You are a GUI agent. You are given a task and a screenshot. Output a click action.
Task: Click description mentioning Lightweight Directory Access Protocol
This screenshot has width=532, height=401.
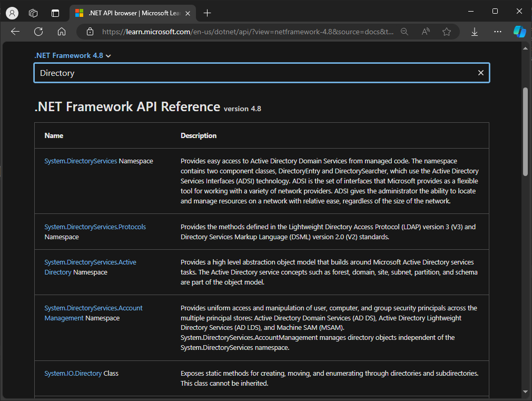click(328, 232)
